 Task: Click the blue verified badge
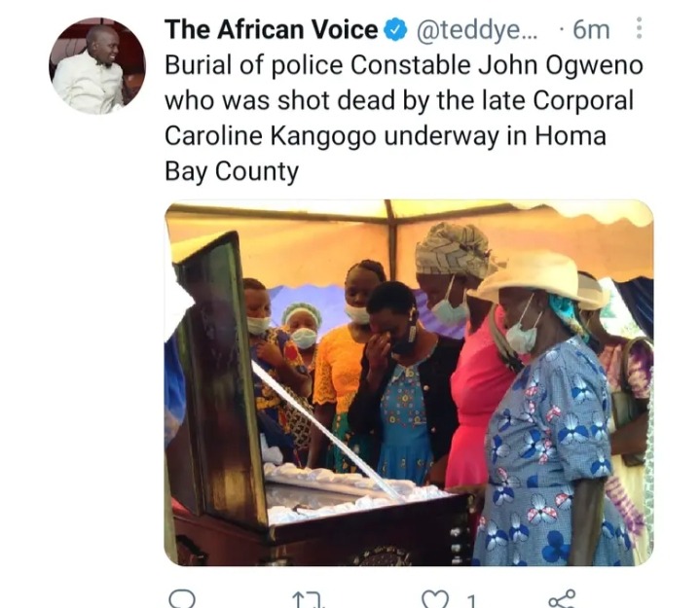(x=395, y=30)
